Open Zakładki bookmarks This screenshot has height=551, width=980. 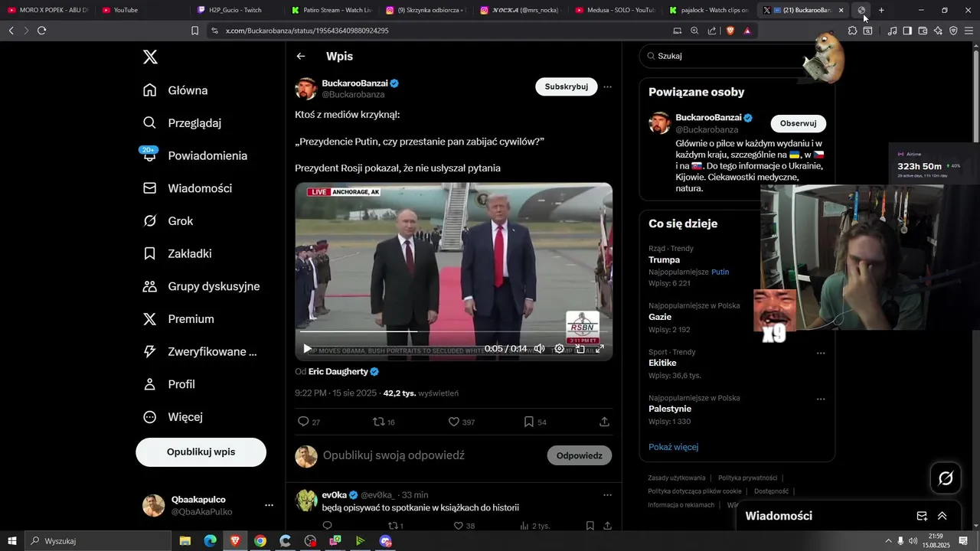(177, 253)
